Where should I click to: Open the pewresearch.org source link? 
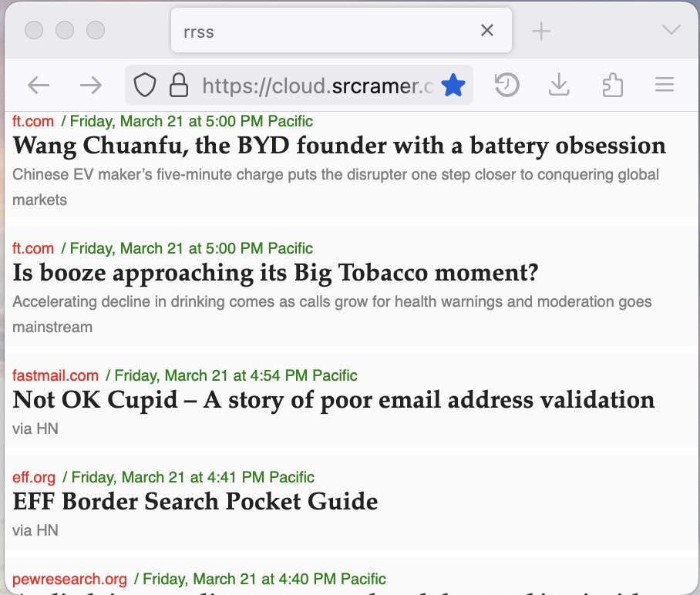tap(69, 578)
